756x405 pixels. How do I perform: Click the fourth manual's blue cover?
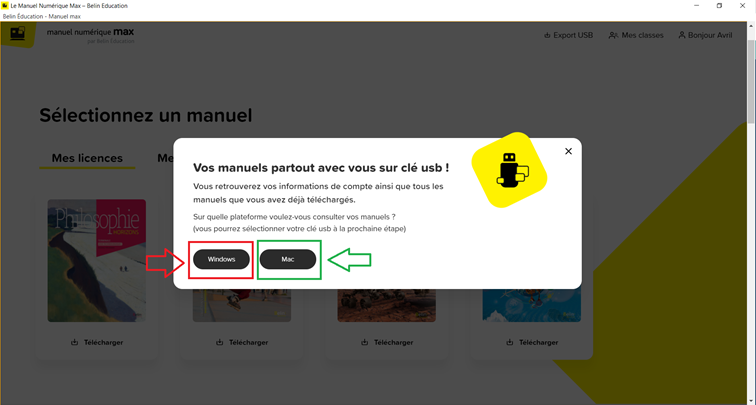tap(532, 306)
